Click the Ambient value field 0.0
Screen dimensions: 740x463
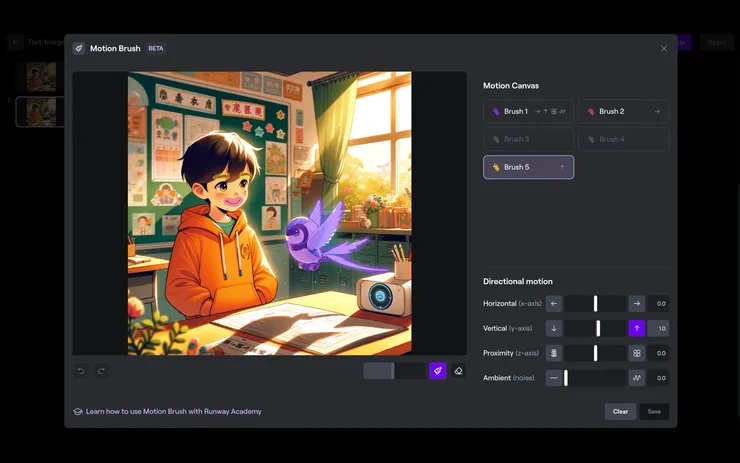tap(658, 378)
